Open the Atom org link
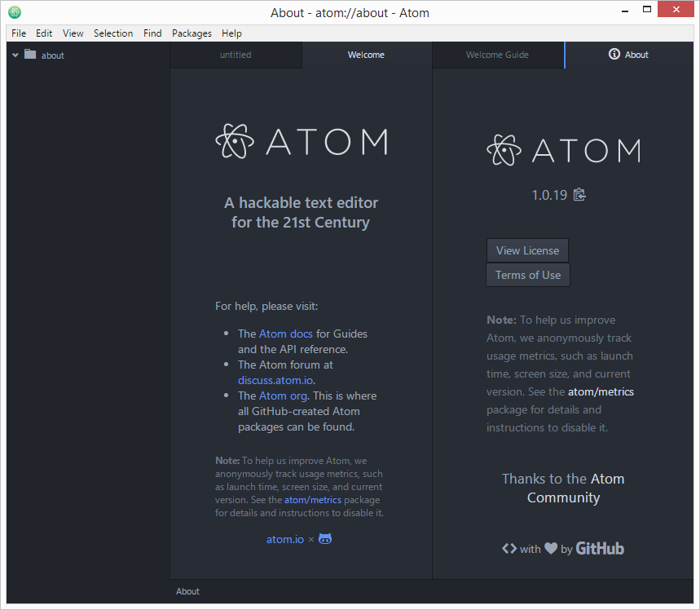Screen dimensions: 700x610 (283, 396)
